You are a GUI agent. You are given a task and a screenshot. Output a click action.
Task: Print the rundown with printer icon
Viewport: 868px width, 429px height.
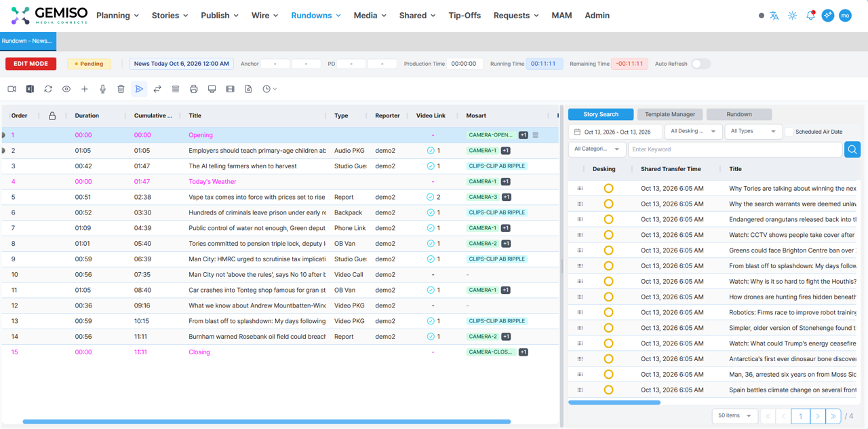coord(194,89)
